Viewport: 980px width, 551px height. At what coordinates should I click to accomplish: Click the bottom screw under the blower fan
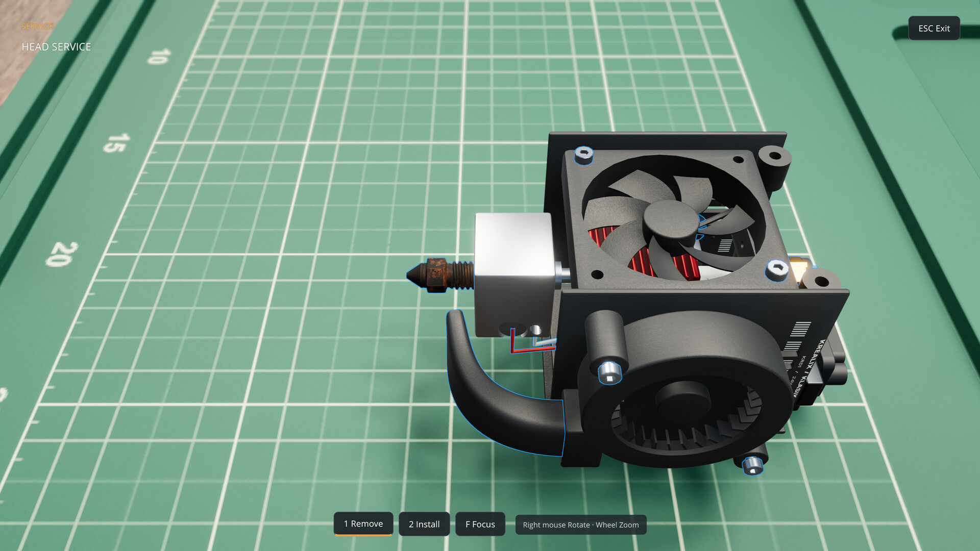click(752, 465)
